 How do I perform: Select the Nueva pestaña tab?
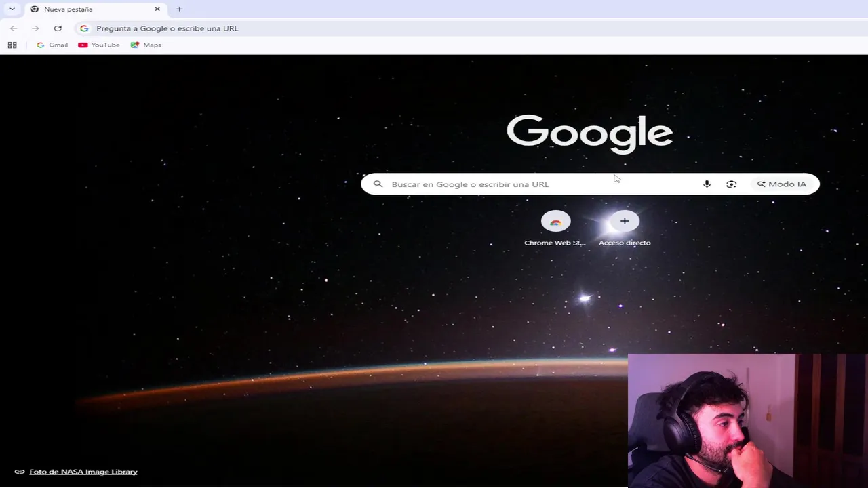95,9
